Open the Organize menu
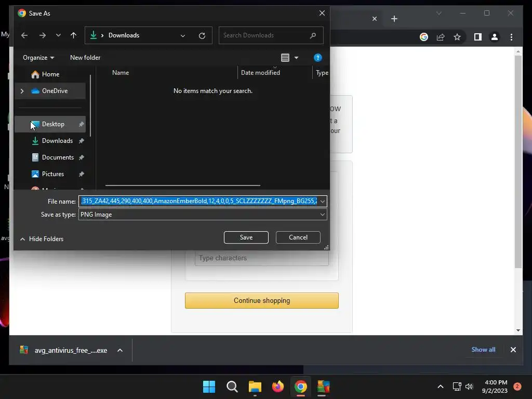This screenshot has height=399, width=532. [38, 58]
